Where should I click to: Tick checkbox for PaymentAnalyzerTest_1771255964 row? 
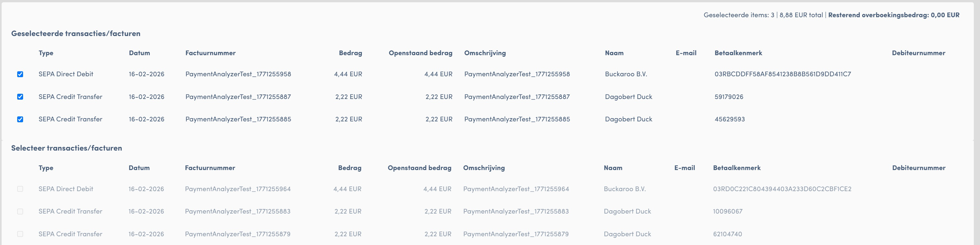[x=20, y=189]
